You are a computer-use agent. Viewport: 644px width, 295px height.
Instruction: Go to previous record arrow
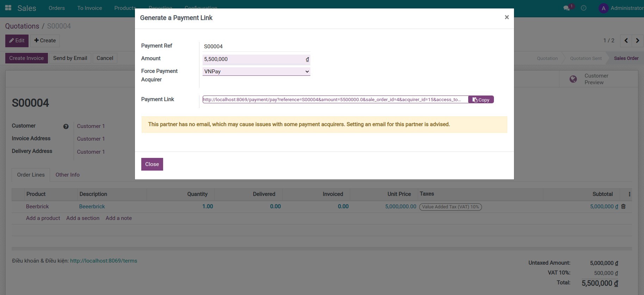(626, 41)
